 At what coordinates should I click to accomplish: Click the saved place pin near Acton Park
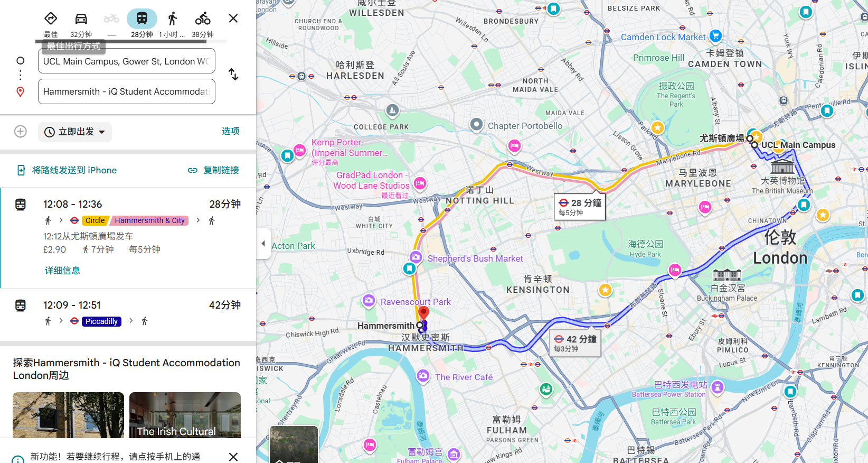(409, 268)
